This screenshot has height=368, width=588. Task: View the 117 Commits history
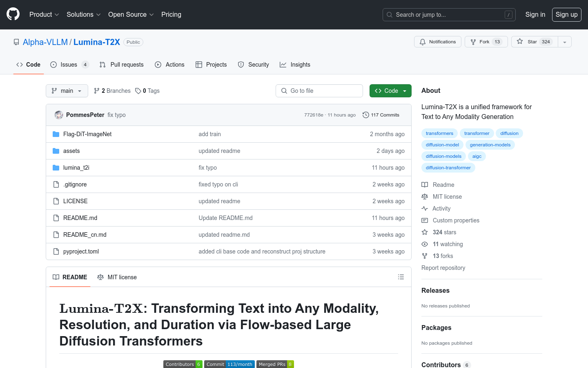coord(381,115)
